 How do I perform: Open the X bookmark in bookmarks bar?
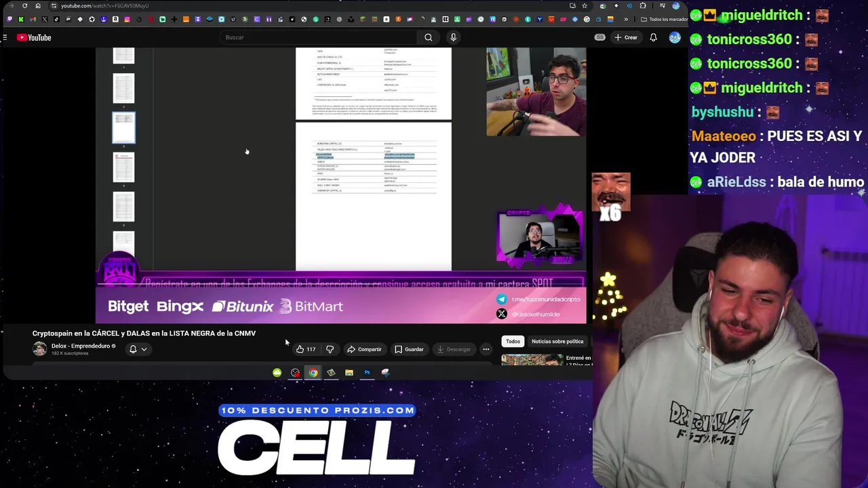click(x=45, y=19)
